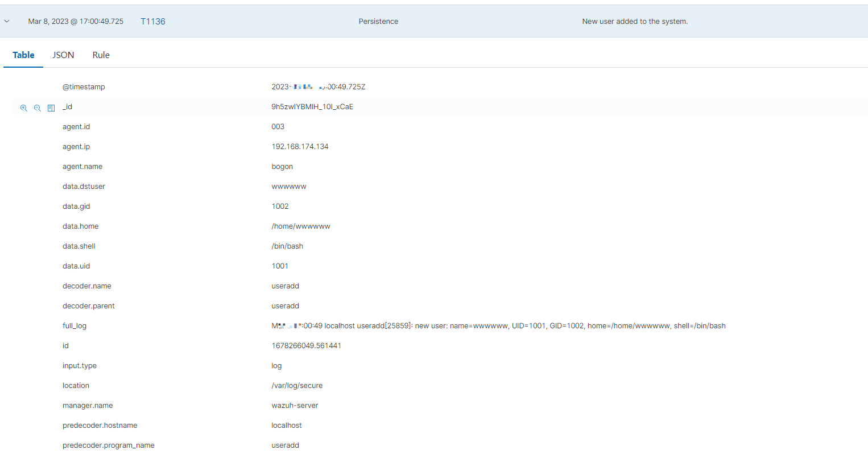Screen dimensions: 868x458
Task: Click the data.home field name
Action: 80,226
